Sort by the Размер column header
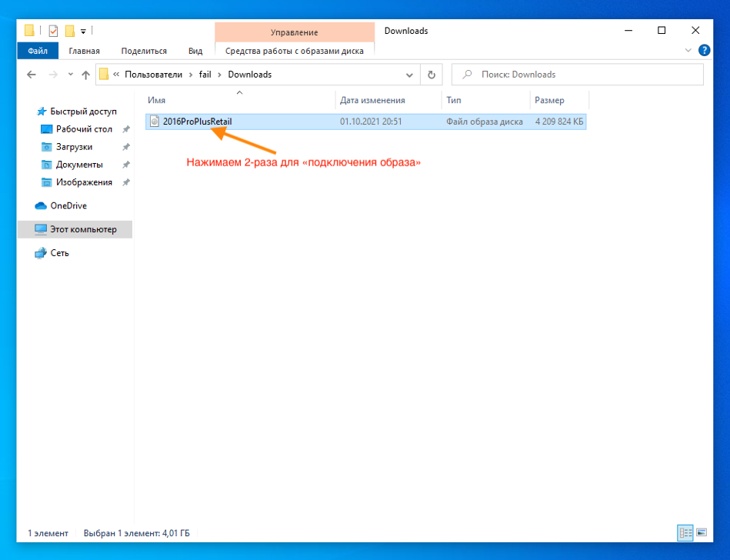The image size is (730, 560). pyautogui.click(x=549, y=100)
